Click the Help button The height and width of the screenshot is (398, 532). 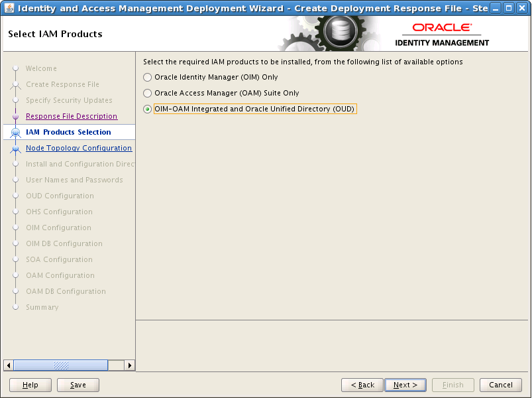(30, 385)
